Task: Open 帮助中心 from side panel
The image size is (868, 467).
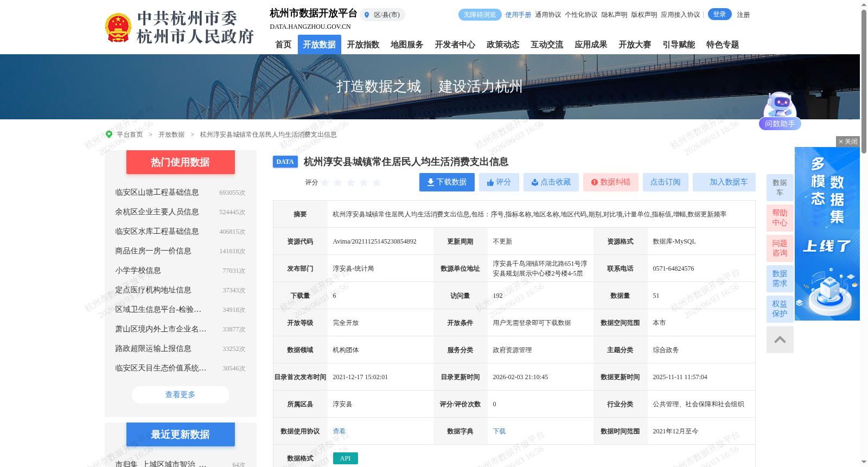Action: click(x=780, y=218)
